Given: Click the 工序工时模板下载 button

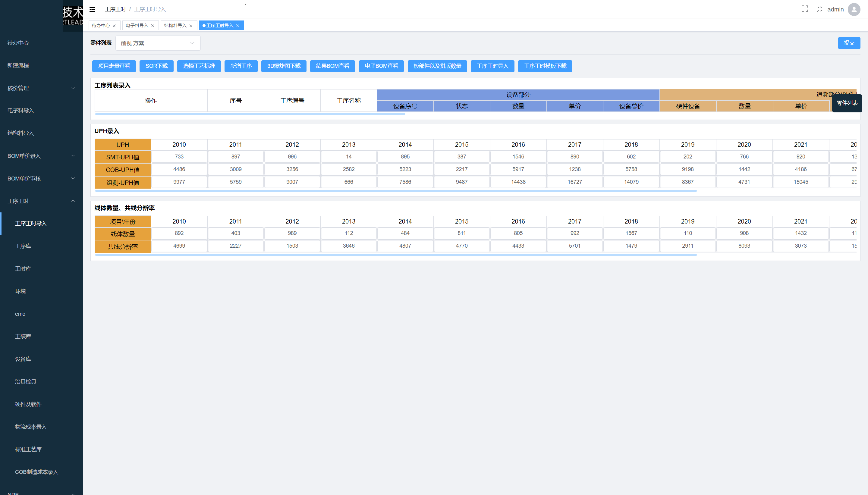Looking at the screenshot, I should point(545,66).
